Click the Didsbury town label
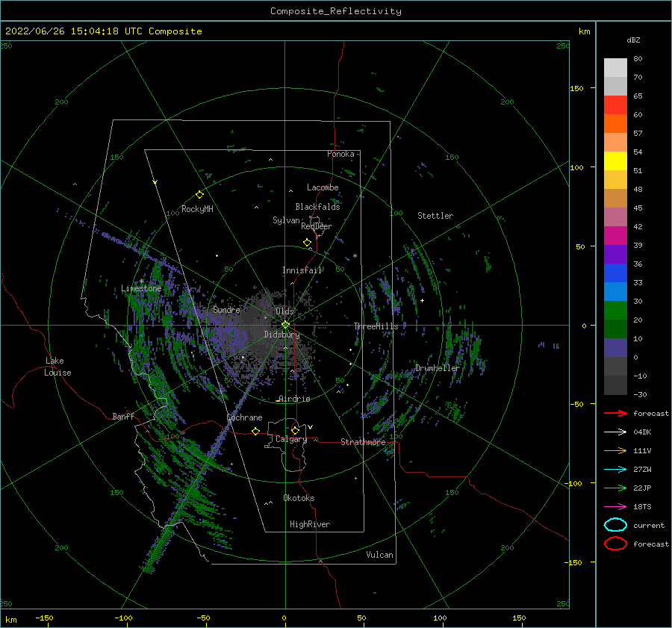Image resolution: width=672 pixels, height=628 pixels. coord(281,335)
